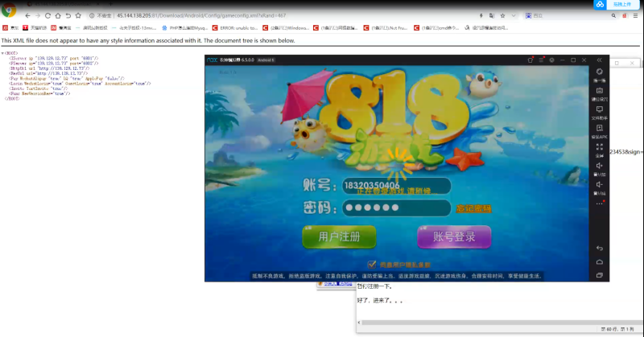Viewport: 644px width, 337px height.
Task: Open the 'ERROR: unable to' bookmark
Action: coord(235,28)
